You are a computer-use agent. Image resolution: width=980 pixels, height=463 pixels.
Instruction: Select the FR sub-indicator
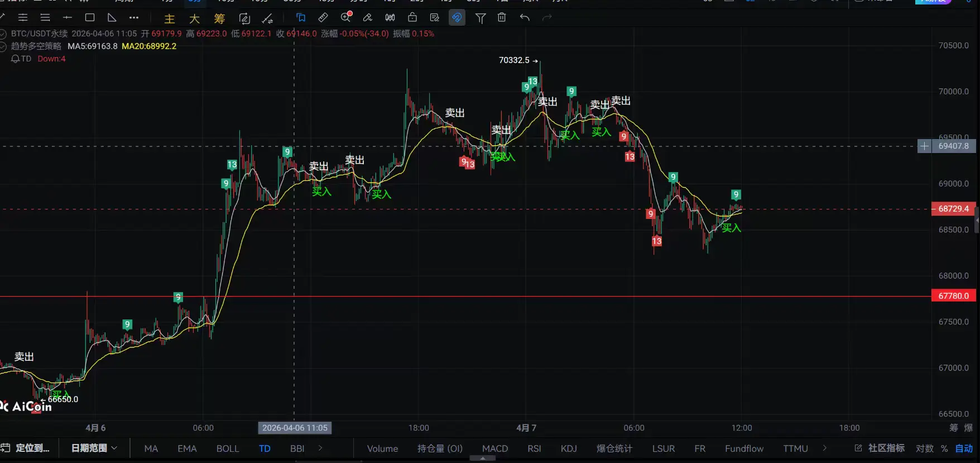(x=700, y=448)
